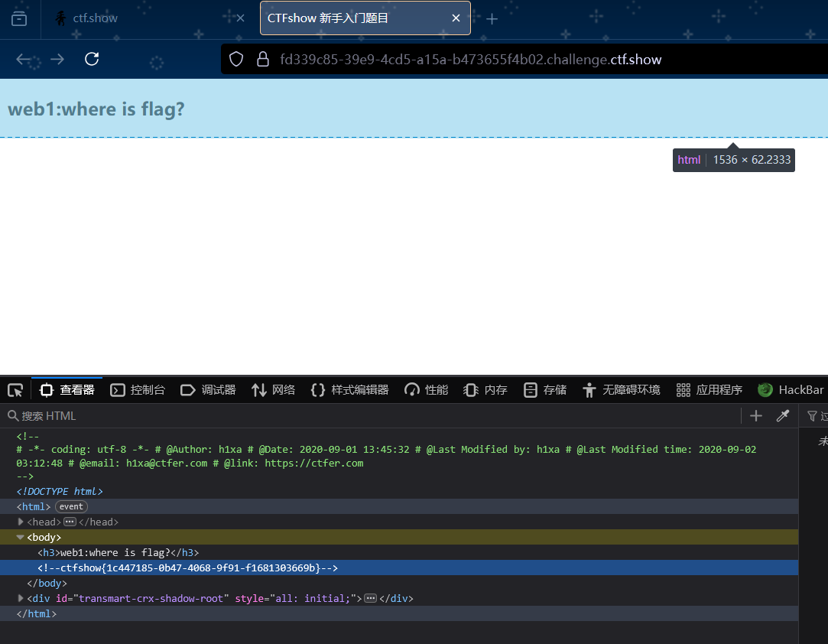
Task: Open a new browser tab
Action: click(x=492, y=20)
